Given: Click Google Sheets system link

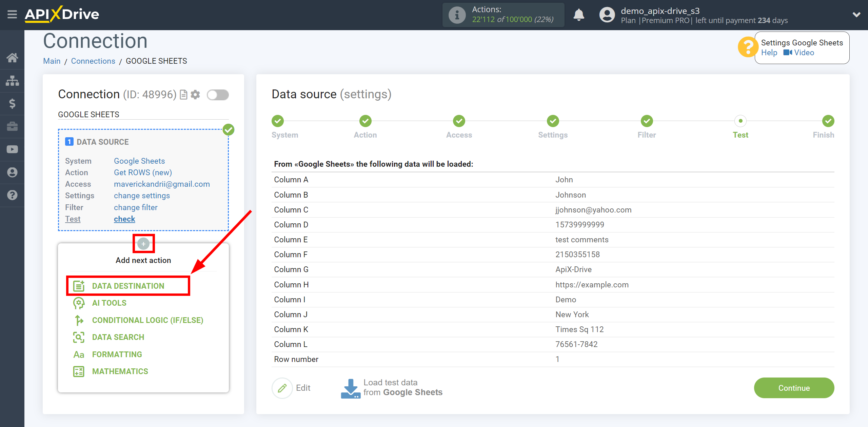Looking at the screenshot, I should coord(139,161).
